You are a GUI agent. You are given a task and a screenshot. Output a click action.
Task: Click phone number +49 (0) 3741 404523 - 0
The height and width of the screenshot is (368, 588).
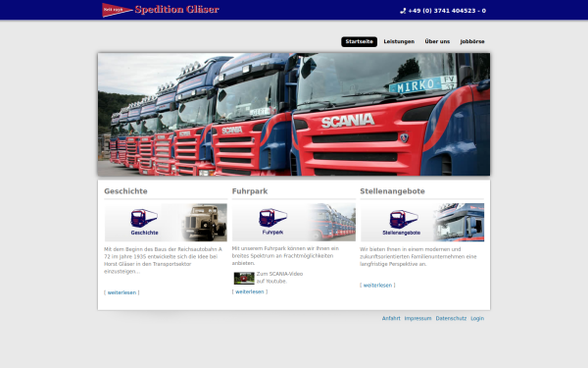(447, 11)
